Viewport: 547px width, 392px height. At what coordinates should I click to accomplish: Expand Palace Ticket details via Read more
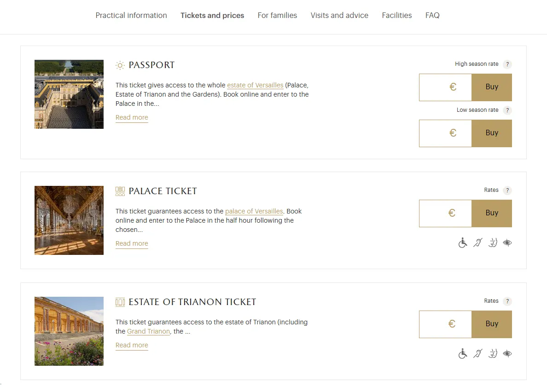(x=132, y=244)
